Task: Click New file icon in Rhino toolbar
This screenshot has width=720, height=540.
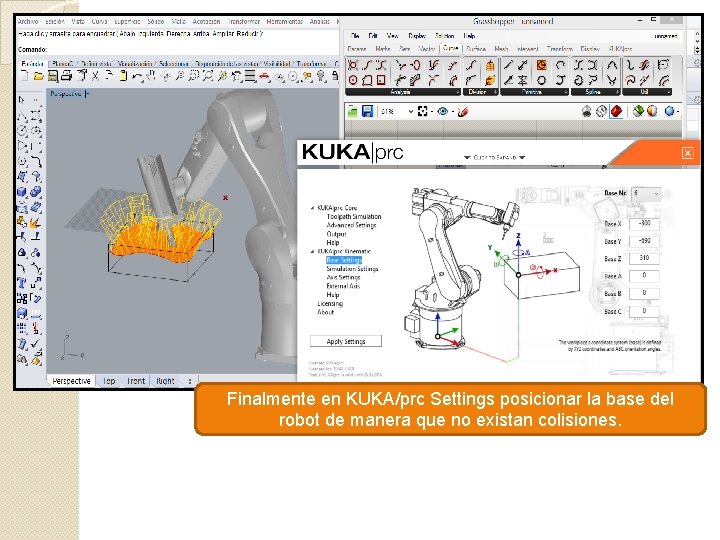Action: [x=25, y=76]
